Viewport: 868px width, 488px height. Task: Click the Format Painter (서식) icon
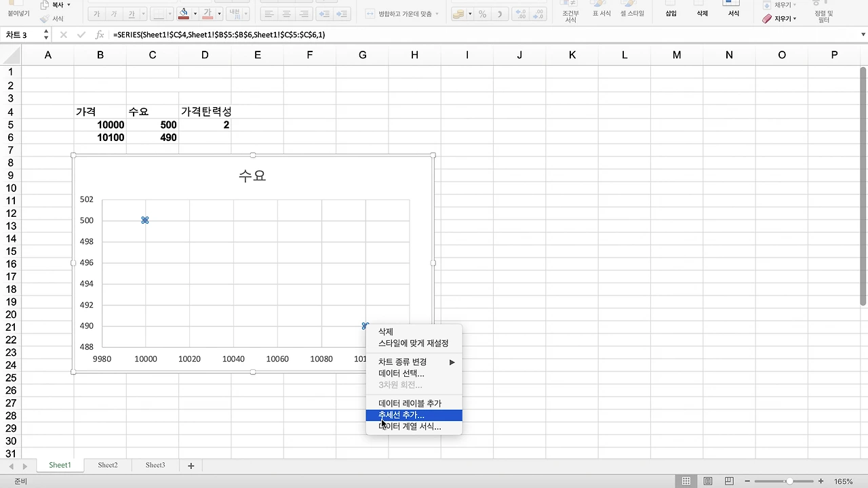pos(43,18)
